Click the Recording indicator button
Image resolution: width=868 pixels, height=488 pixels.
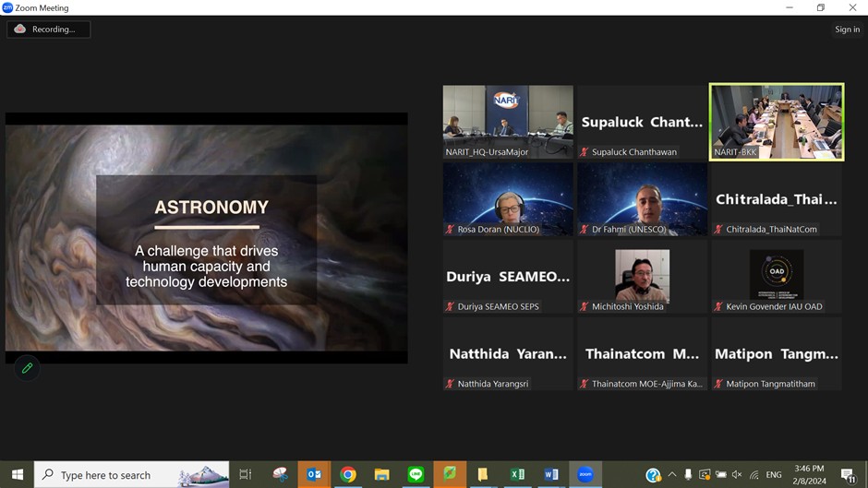pyautogui.click(x=48, y=30)
